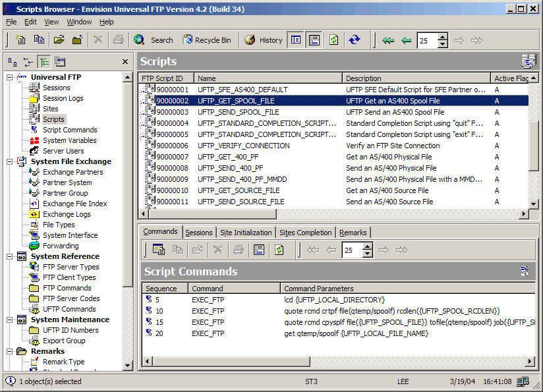
Task: Collapse the Universal FTP tree node
Action: pos(10,77)
